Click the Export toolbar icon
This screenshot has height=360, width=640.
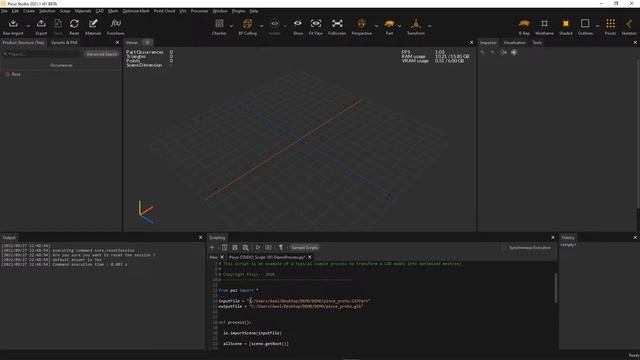41,24
